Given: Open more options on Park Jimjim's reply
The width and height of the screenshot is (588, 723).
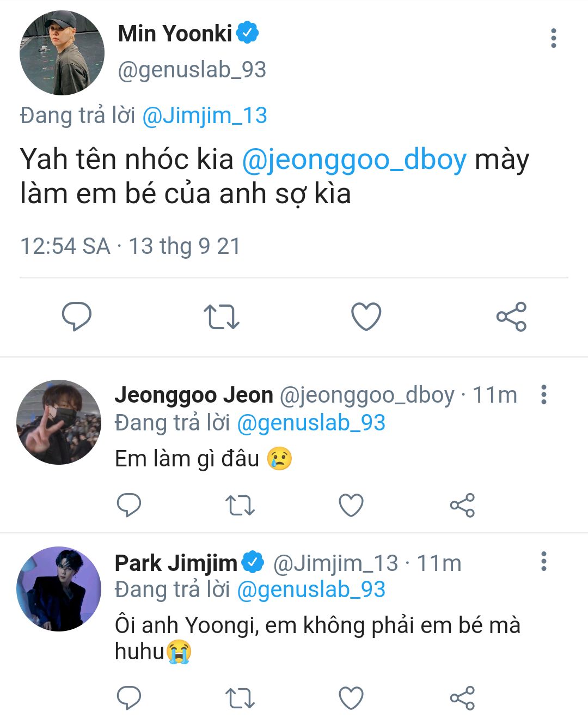Looking at the screenshot, I should point(543,561).
